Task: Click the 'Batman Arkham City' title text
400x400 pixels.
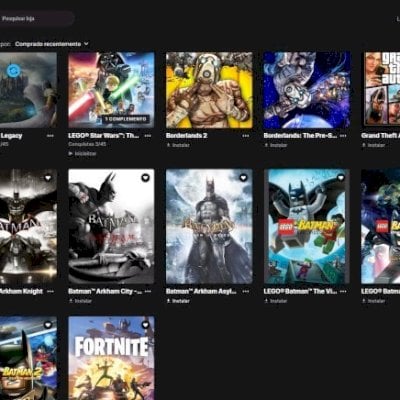Action: (x=105, y=291)
